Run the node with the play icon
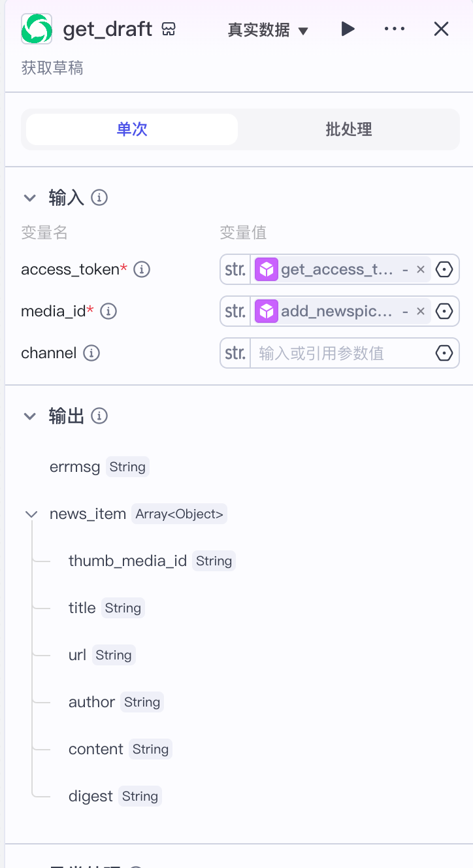This screenshot has width=473, height=868. point(348,29)
